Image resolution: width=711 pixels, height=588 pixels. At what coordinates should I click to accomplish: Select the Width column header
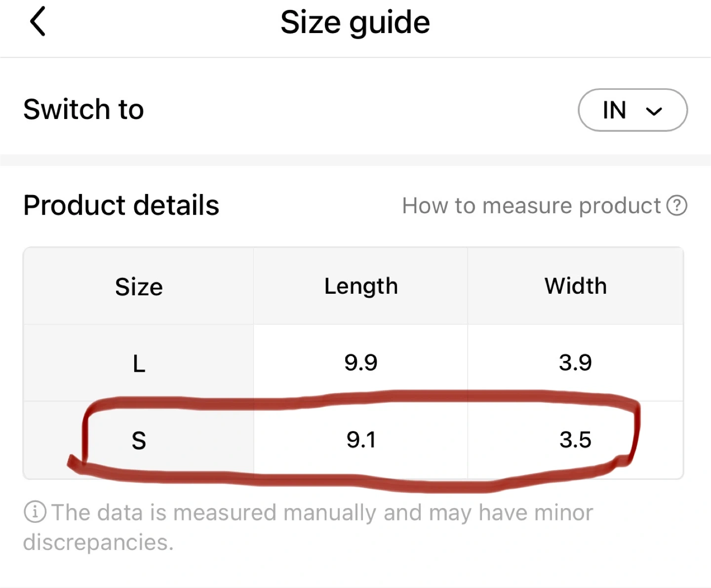(575, 286)
